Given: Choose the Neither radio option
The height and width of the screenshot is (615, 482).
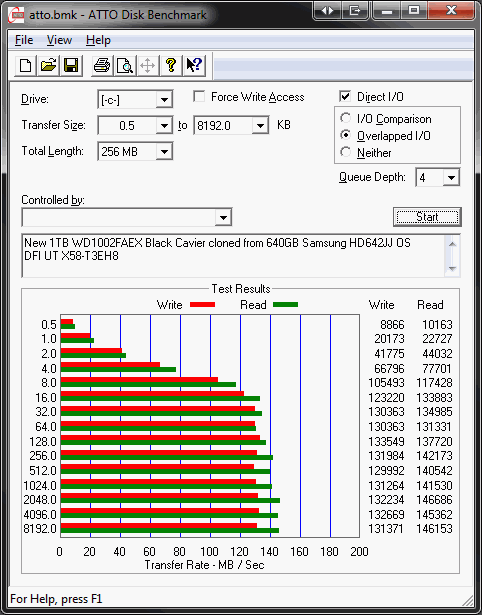Looking at the screenshot, I should [x=346, y=152].
